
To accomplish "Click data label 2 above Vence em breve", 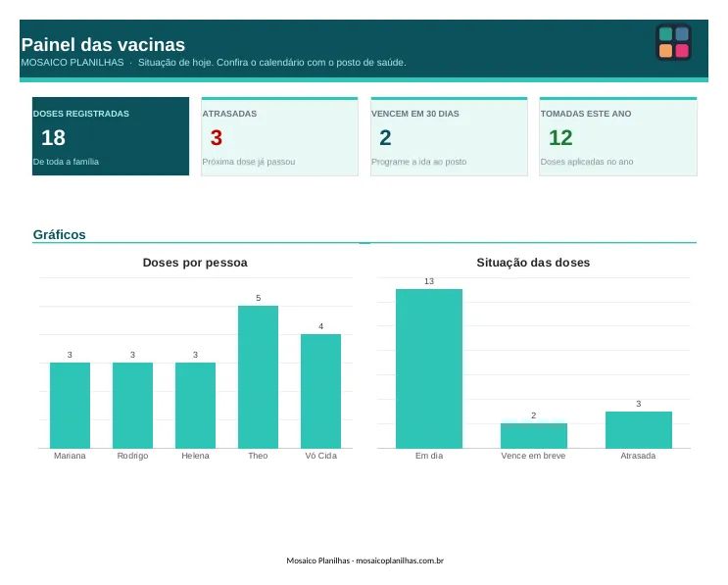I will coord(534,415).
